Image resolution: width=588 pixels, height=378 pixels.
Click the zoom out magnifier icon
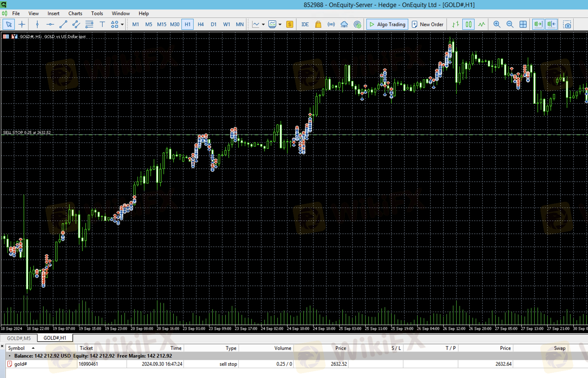tap(510, 24)
